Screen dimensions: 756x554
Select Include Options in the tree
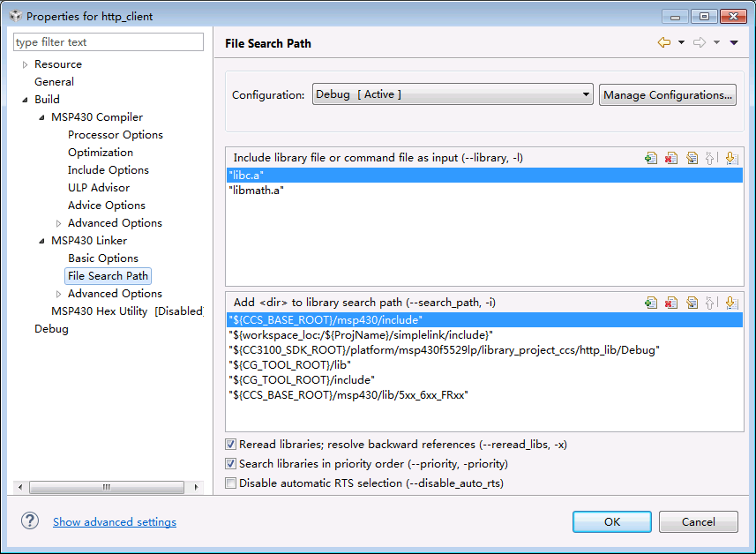click(x=109, y=170)
